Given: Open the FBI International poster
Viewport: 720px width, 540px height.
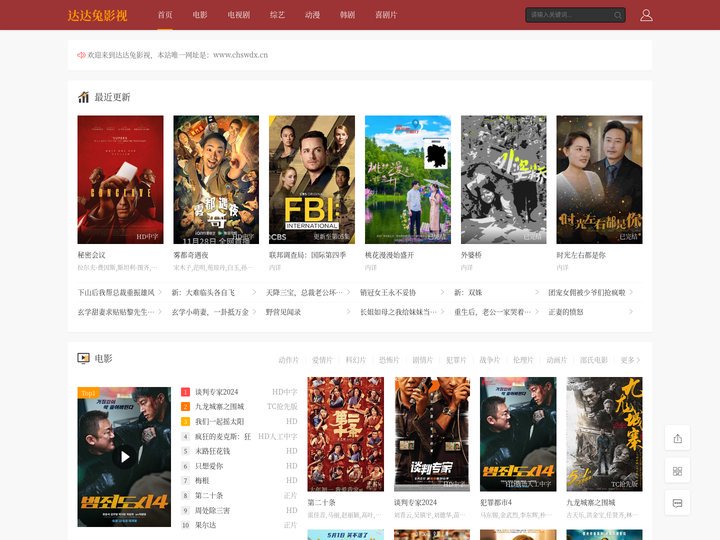Looking at the screenshot, I should coord(312,180).
